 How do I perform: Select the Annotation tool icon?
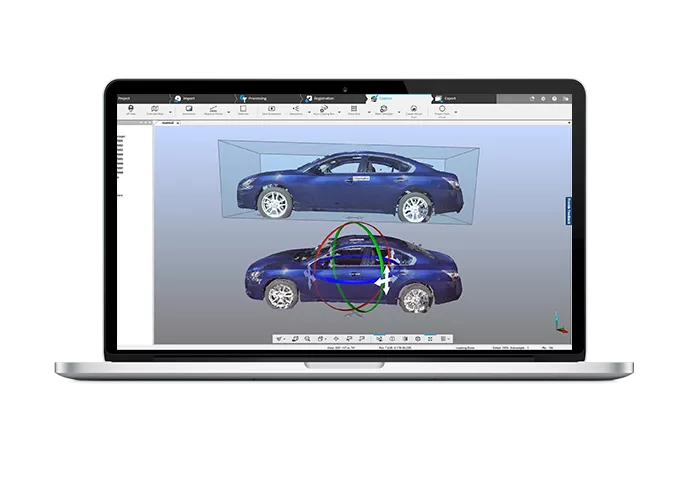pyautogui.click(x=189, y=110)
